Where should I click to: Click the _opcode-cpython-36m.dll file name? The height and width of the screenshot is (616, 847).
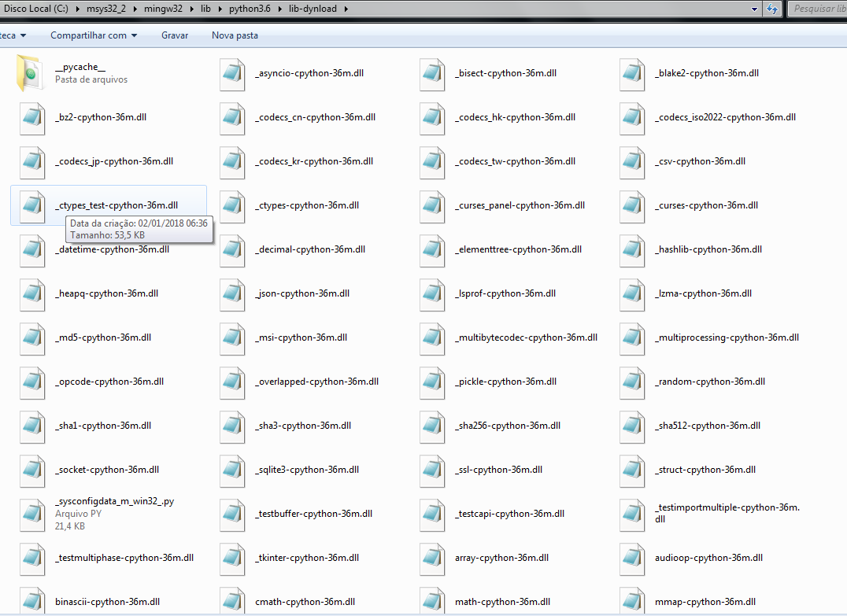[109, 382]
